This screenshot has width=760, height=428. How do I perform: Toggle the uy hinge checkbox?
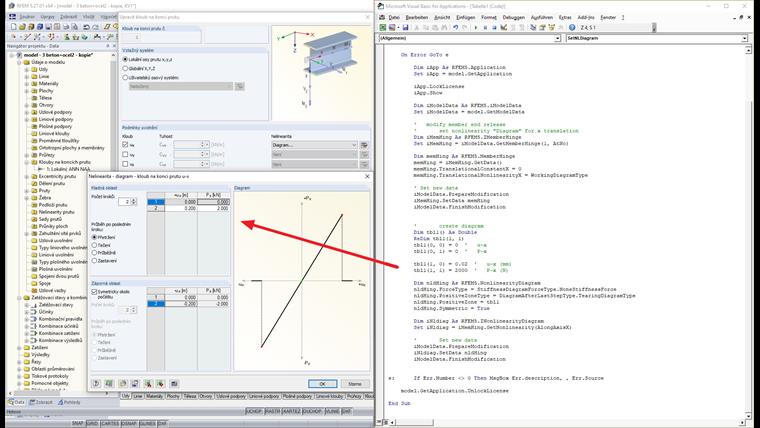126,154
